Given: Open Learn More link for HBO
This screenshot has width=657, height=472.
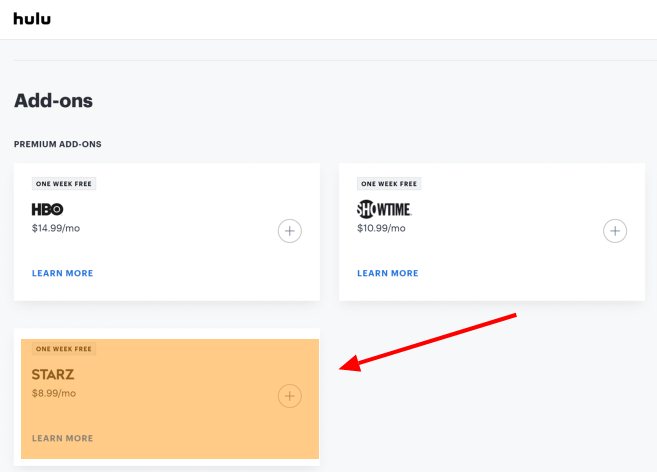Looking at the screenshot, I should tap(62, 273).
